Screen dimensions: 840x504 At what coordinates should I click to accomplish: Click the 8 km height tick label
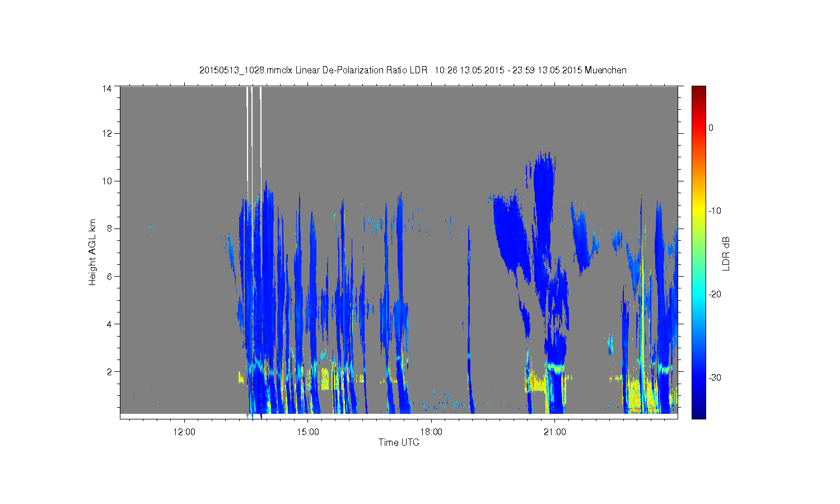click(x=109, y=228)
